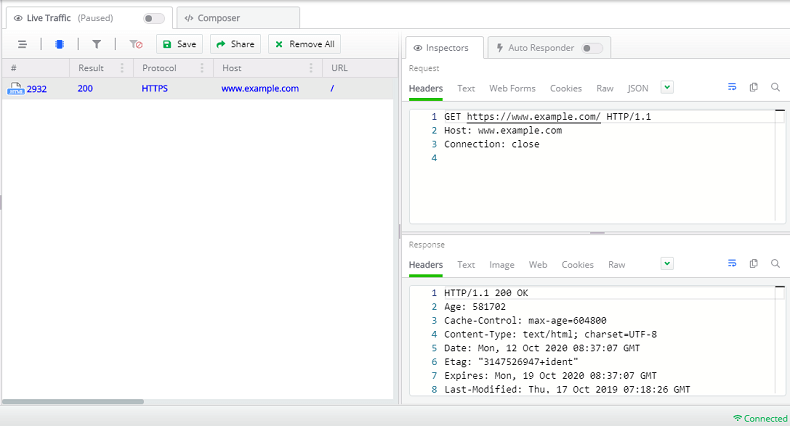Select the Request Raw tab

point(605,89)
